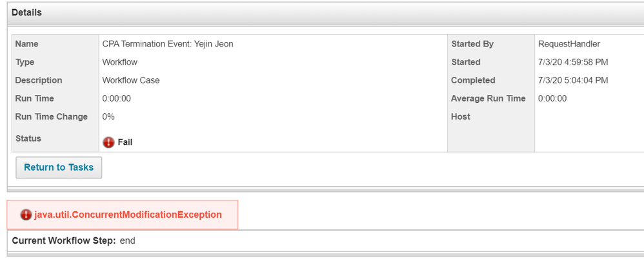
Task: Click the Status label cell
Action: (x=28, y=138)
